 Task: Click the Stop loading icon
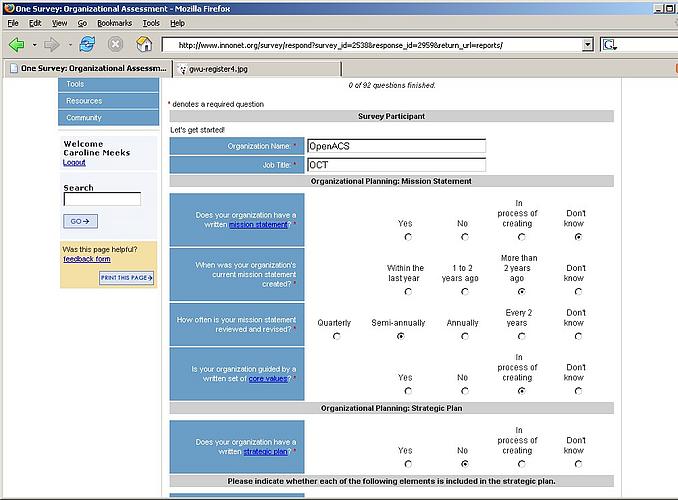point(115,45)
